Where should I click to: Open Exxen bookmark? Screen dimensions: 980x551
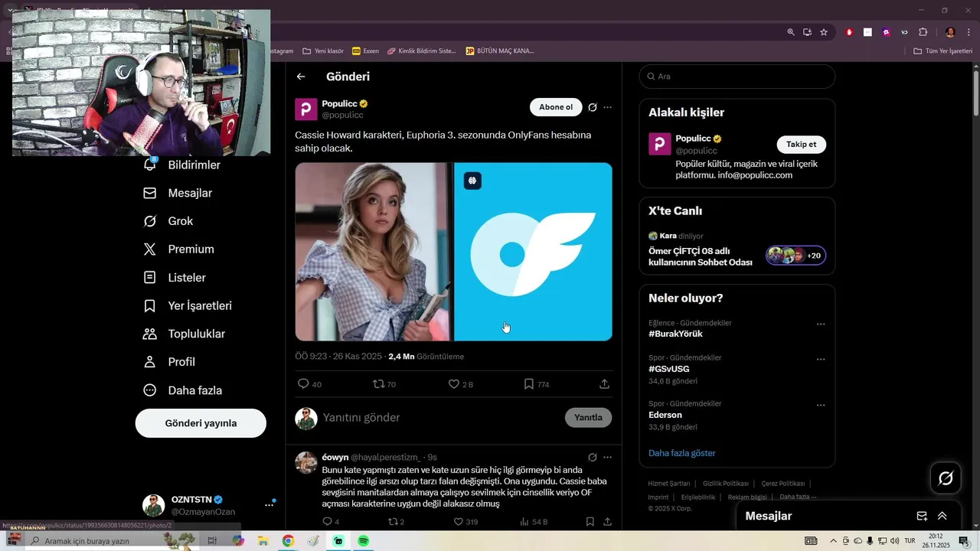point(365,51)
